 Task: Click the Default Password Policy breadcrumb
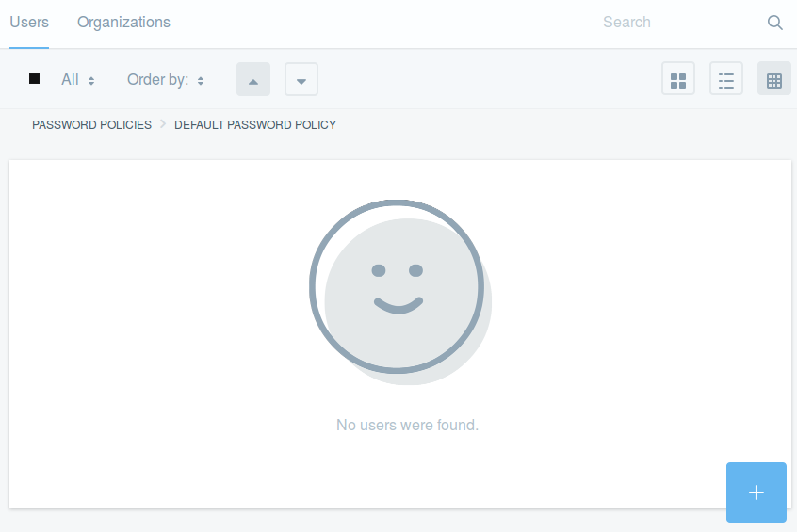[x=255, y=125]
